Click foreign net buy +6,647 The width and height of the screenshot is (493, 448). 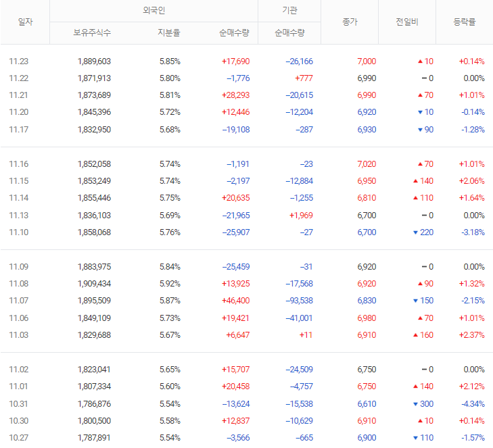[x=237, y=335]
